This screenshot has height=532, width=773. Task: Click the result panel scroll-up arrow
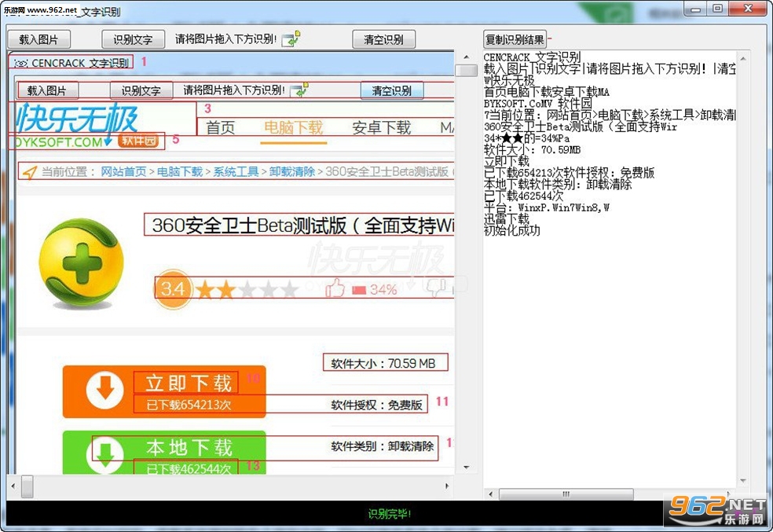tap(743, 58)
